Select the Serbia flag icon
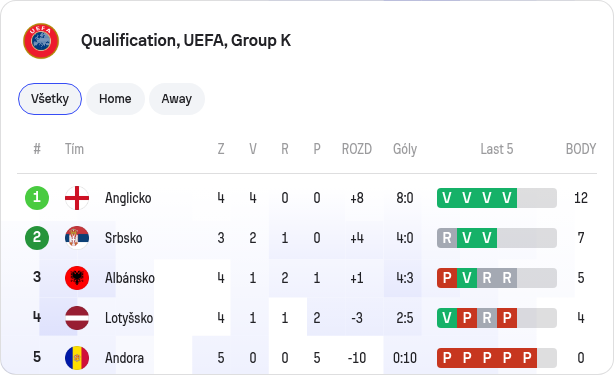This screenshot has height=375, width=614. 77,238
